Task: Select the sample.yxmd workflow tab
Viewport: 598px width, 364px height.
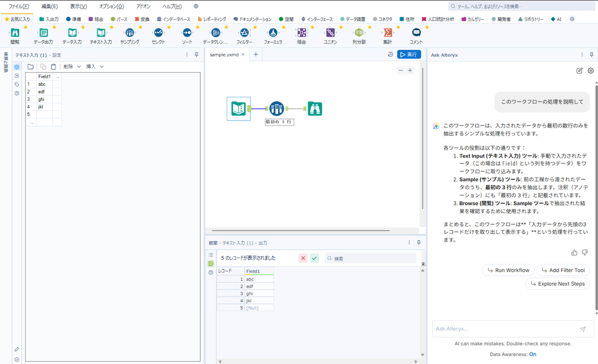Action: click(x=224, y=55)
